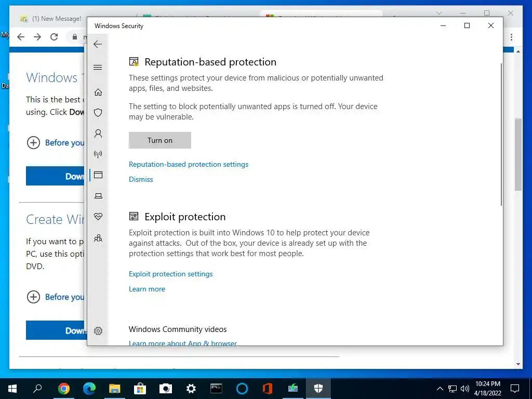Open Office app from taskbar
Screen dimensions: 532x399
268,389
